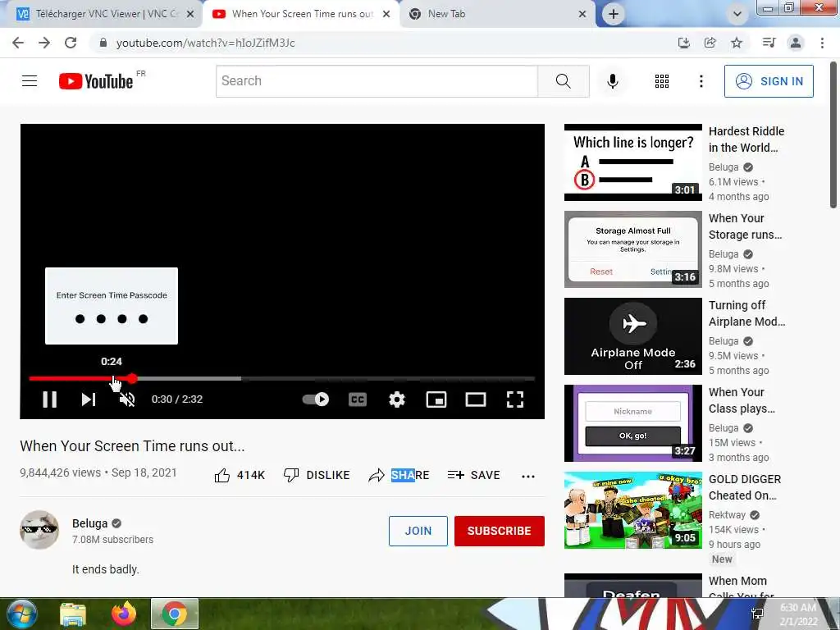Screen dimensions: 840x630
Task: Launch Firefox from the taskbar
Action: click(124, 614)
